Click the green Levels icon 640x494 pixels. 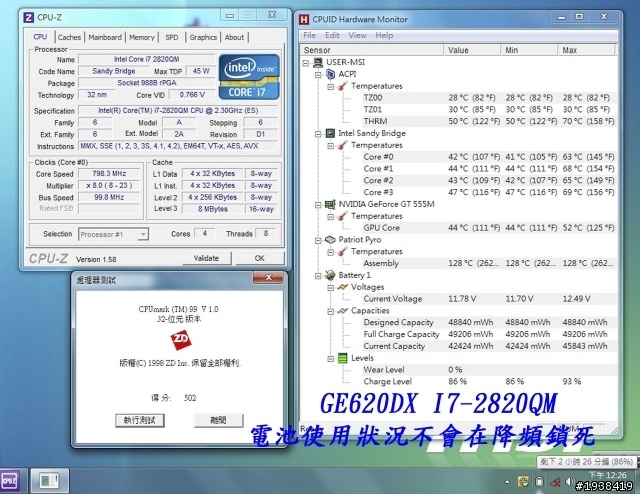[343, 358]
